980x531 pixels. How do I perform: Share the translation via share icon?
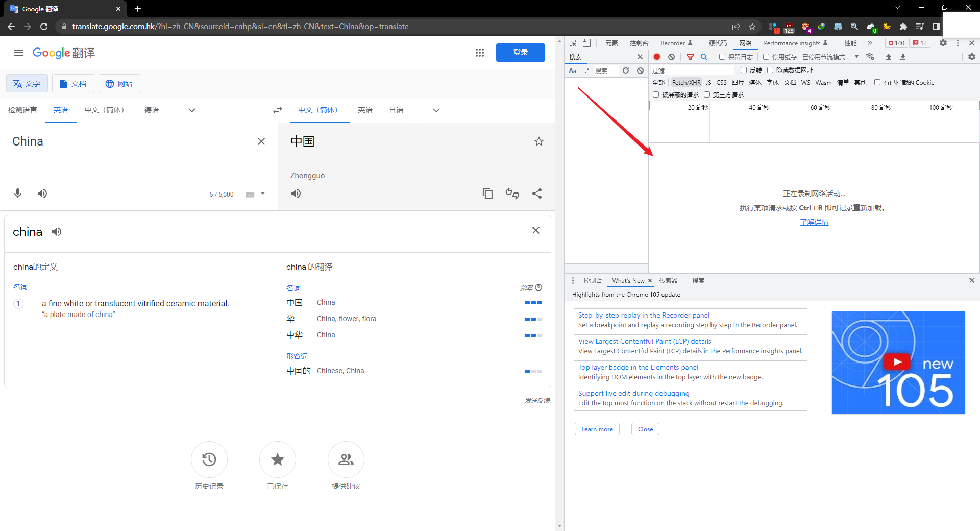(537, 194)
